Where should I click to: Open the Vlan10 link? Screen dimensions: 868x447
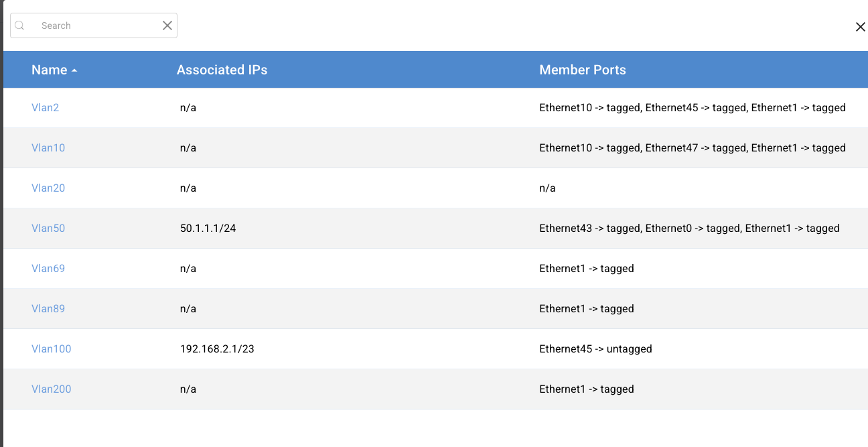tap(48, 147)
